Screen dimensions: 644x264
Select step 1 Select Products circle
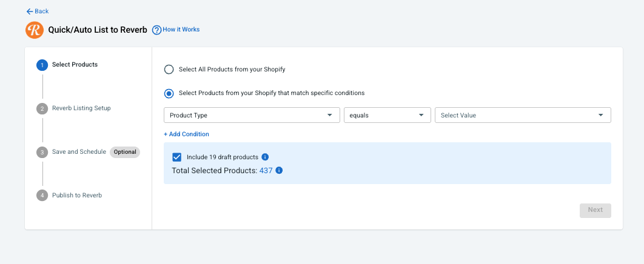(42, 65)
